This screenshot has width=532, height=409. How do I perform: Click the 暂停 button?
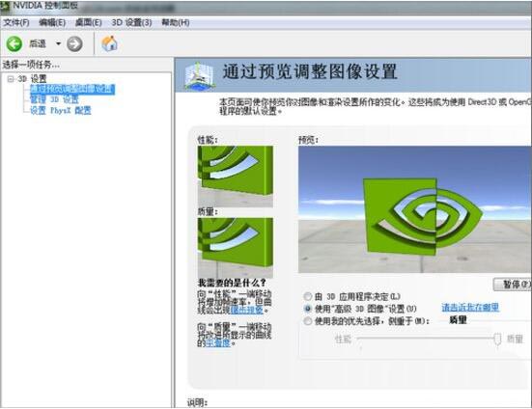pos(513,285)
